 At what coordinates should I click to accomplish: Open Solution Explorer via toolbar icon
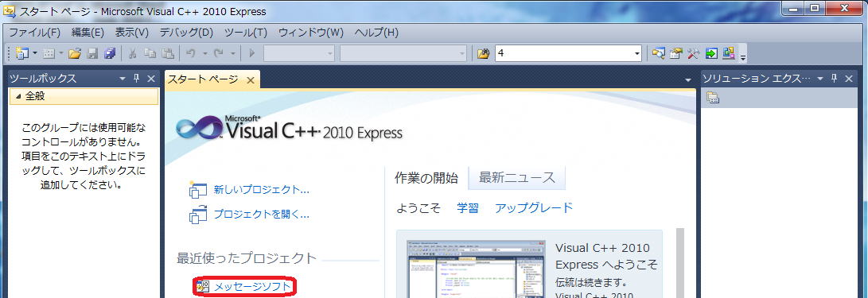(658, 53)
